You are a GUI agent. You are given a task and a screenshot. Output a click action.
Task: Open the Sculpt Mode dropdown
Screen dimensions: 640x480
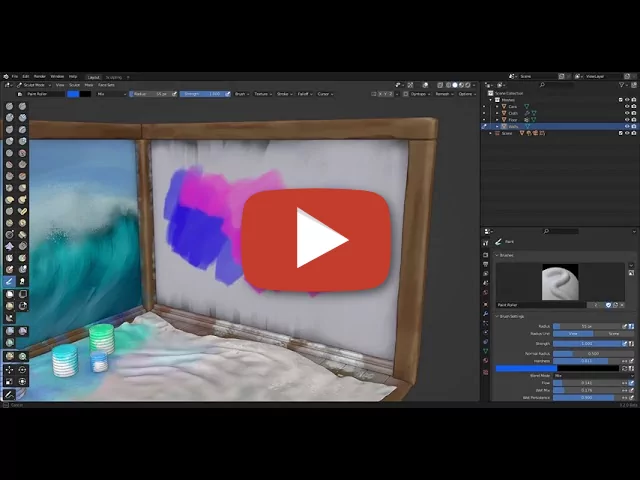point(34,85)
